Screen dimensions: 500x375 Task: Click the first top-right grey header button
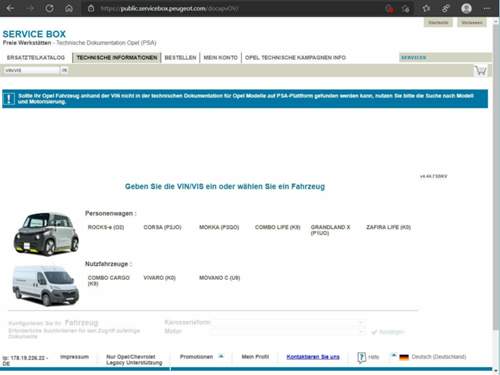coord(438,23)
